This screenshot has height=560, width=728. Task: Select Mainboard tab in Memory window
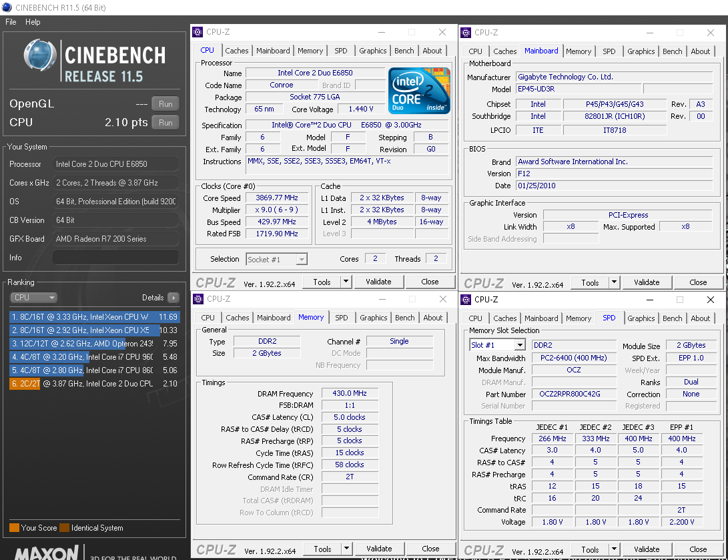(x=274, y=318)
